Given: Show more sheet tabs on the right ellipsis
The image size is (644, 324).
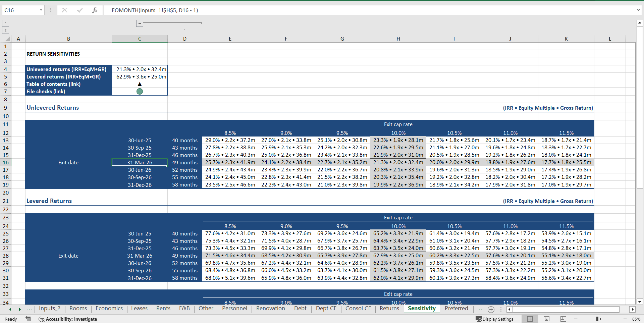Looking at the screenshot, I should tap(481, 309).
